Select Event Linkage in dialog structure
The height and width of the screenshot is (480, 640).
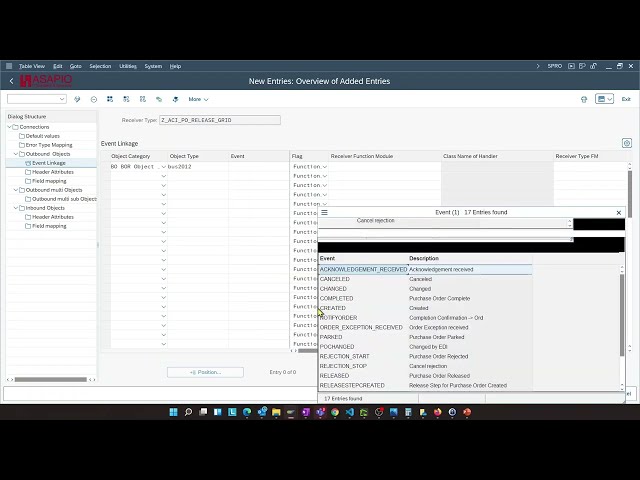[49, 163]
